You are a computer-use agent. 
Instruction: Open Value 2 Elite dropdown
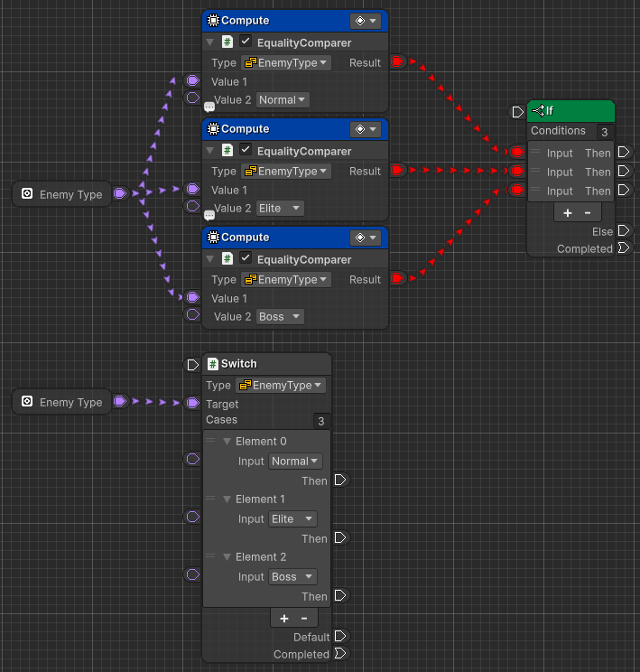[x=280, y=209]
